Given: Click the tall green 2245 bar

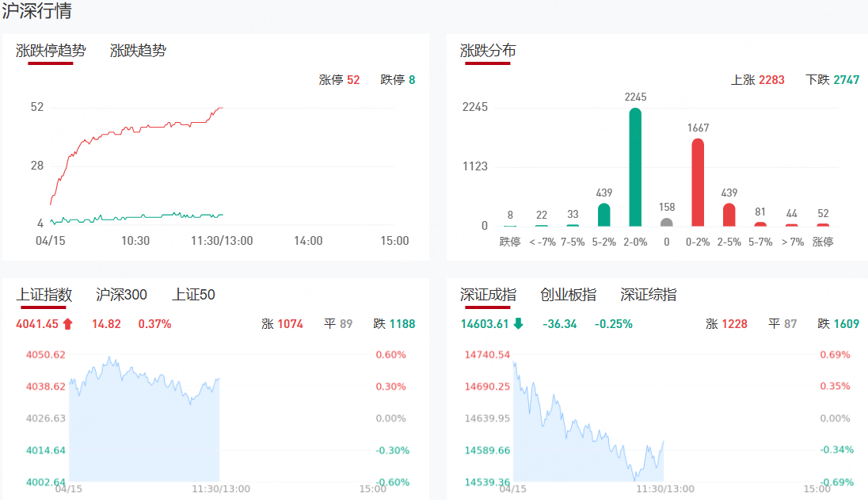Looking at the screenshot, I should [635, 167].
